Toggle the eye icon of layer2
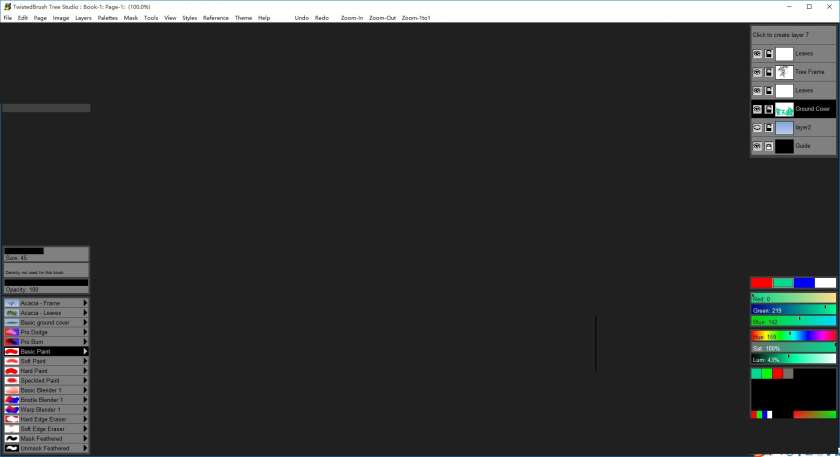 coord(757,128)
